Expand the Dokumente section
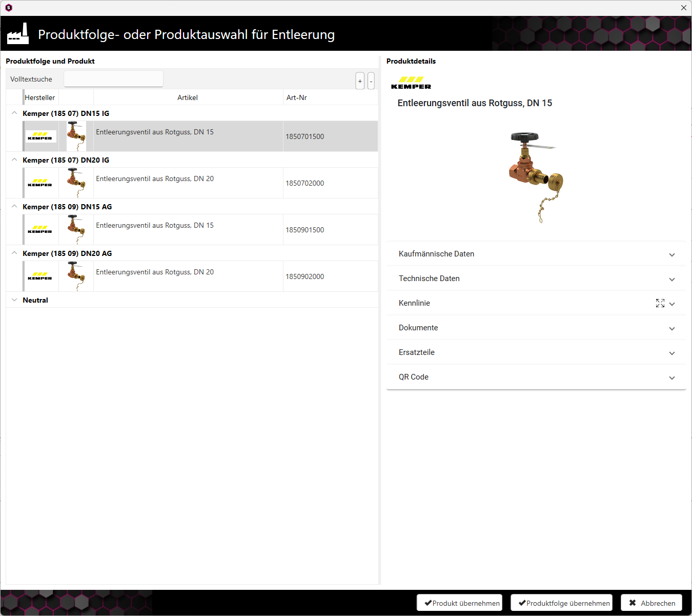 pyautogui.click(x=536, y=328)
